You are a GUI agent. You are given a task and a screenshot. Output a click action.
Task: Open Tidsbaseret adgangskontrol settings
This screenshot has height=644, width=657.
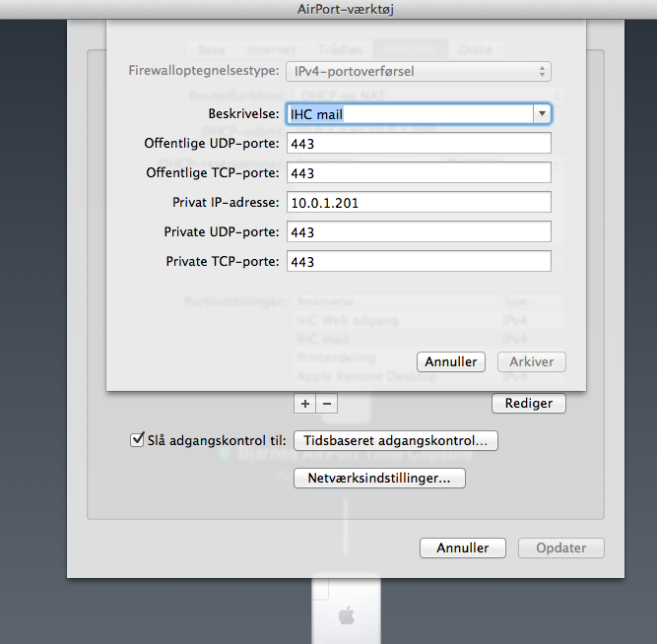pyautogui.click(x=396, y=441)
